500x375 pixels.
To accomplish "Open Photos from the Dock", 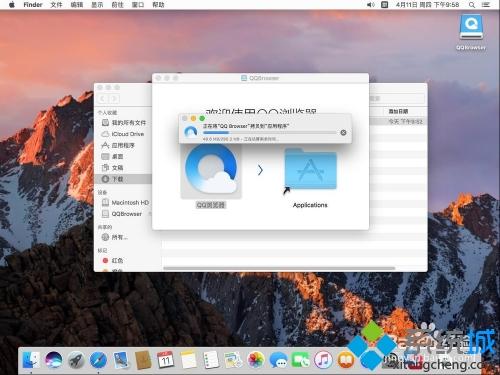I will [x=256, y=360].
